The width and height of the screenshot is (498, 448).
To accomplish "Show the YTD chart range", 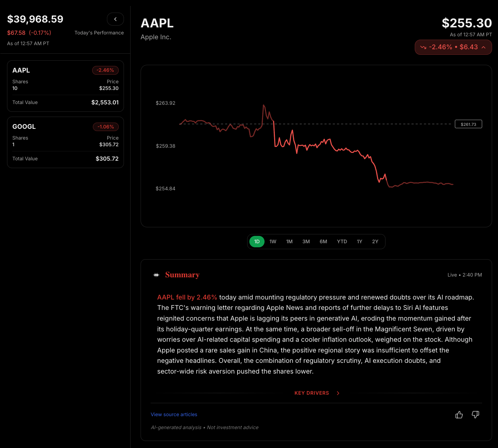I will point(342,241).
